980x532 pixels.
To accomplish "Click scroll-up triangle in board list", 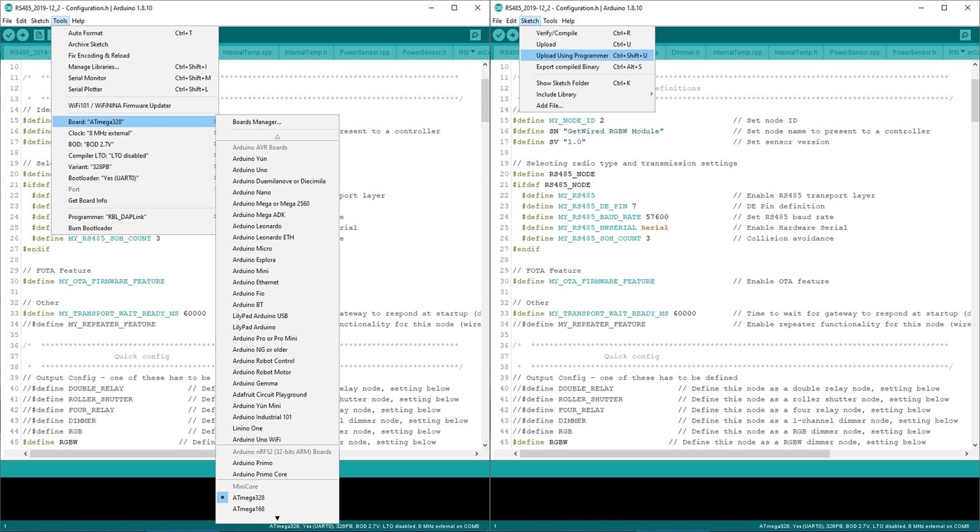I will pos(277,136).
